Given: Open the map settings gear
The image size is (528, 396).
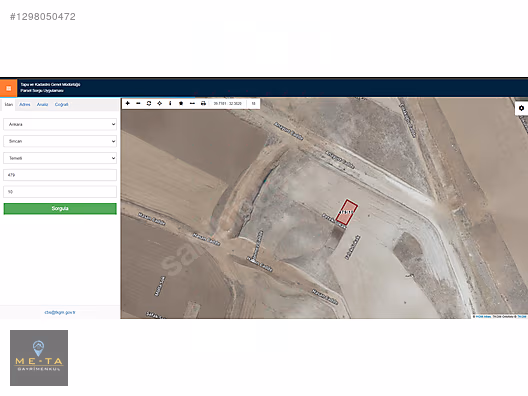Looking at the screenshot, I should pyautogui.click(x=521, y=108).
